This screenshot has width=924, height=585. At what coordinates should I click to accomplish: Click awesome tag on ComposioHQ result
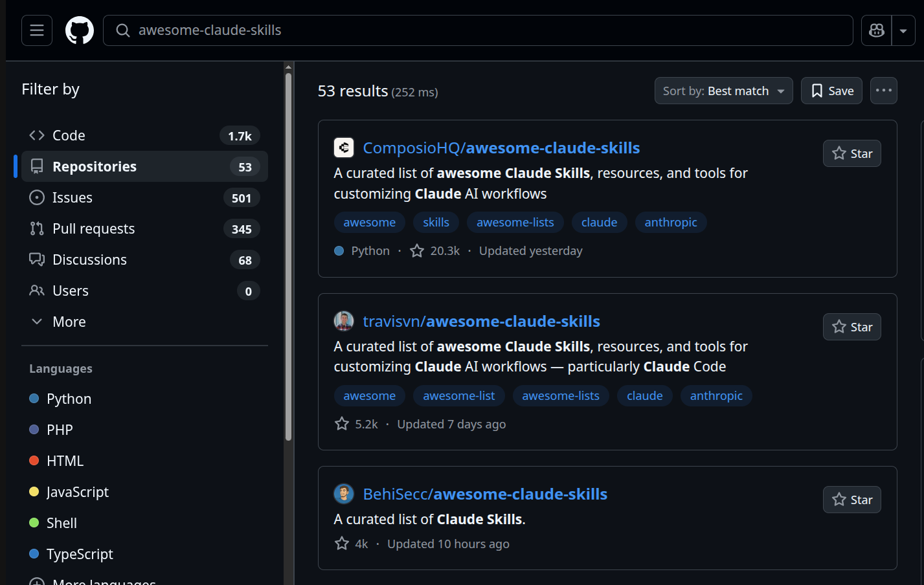[369, 223]
